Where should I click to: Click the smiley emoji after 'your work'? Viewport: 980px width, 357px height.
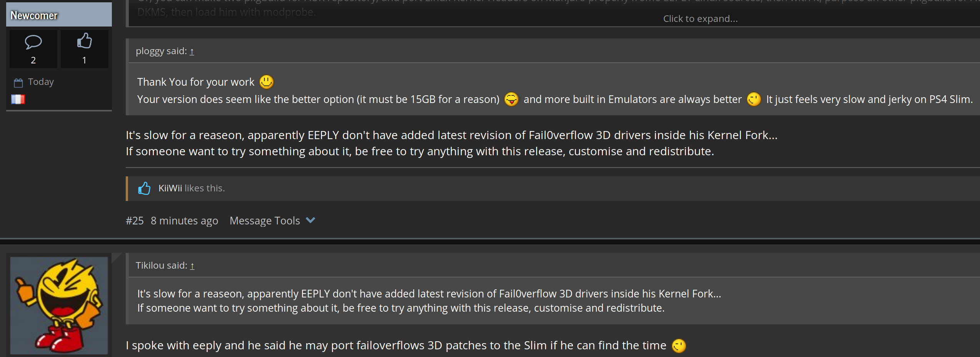click(x=266, y=82)
